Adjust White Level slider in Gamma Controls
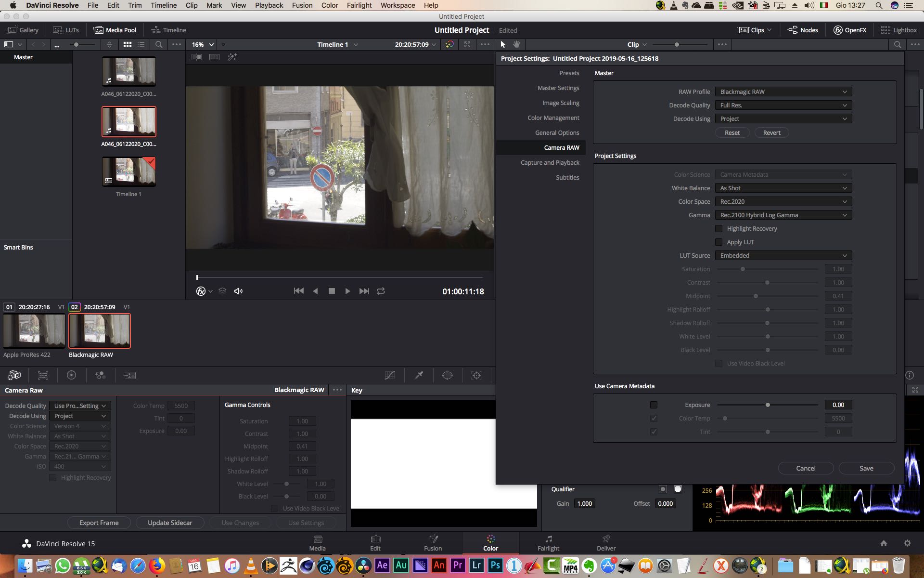This screenshot has width=924, height=578. (287, 484)
